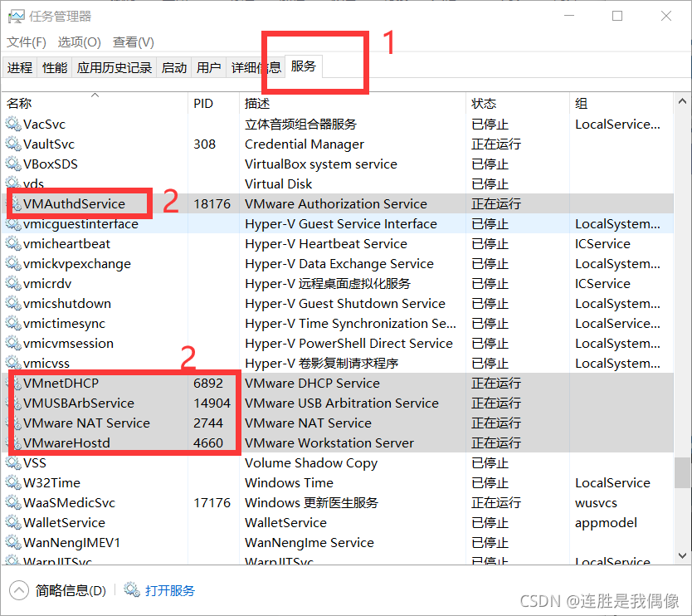
Task: Click gear icon beside WalletService
Action: click(x=13, y=522)
